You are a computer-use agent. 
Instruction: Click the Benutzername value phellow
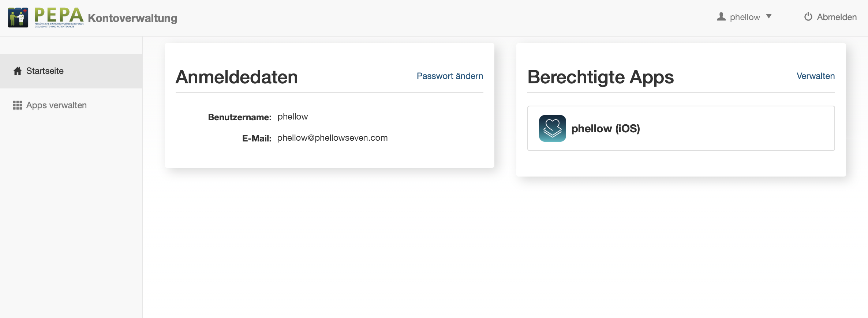(x=292, y=117)
